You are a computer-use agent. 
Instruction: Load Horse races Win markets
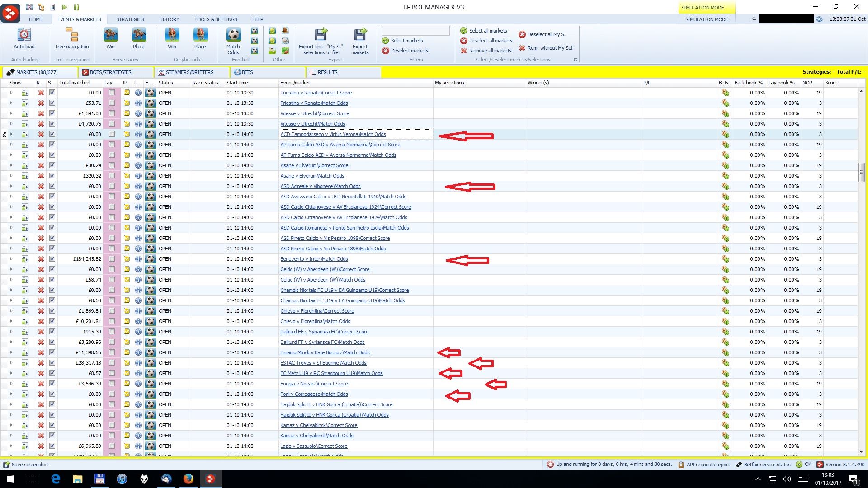pos(110,38)
